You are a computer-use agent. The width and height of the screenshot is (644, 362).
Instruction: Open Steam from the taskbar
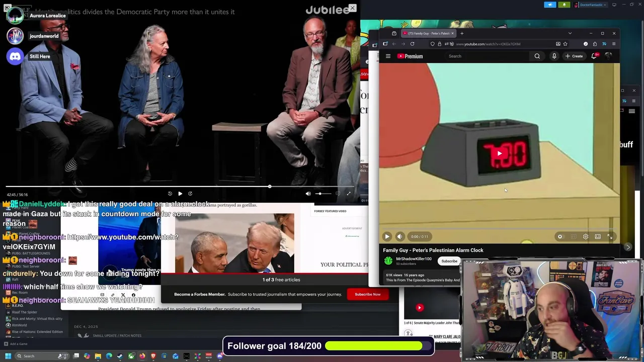tap(120, 356)
